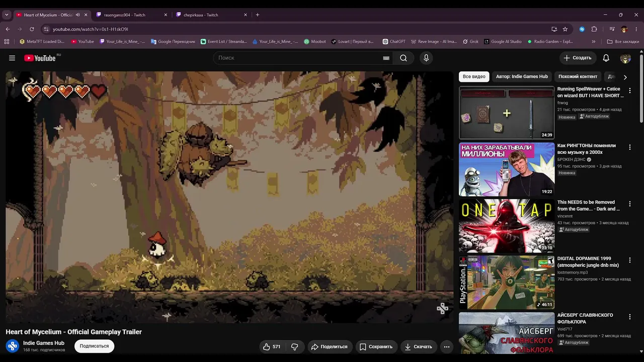
Task: Open the tab search dropdown arrow
Action: (7, 15)
